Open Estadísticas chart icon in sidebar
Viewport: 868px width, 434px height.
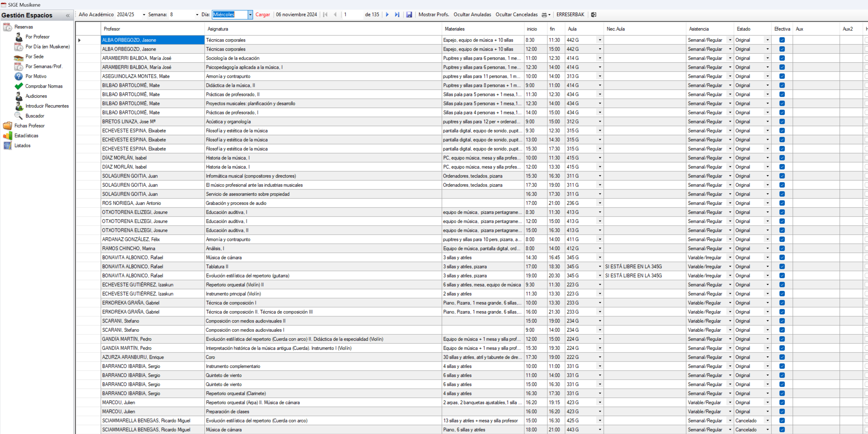(7, 135)
